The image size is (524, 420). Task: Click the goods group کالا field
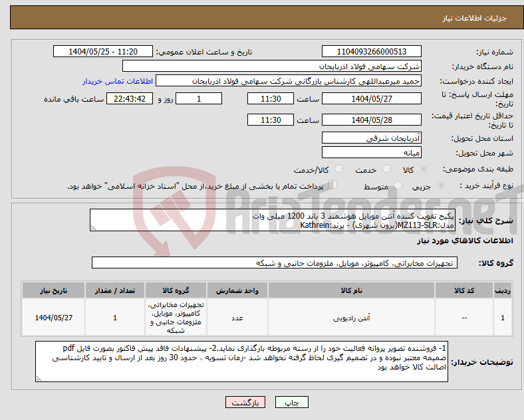coord(275,262)
